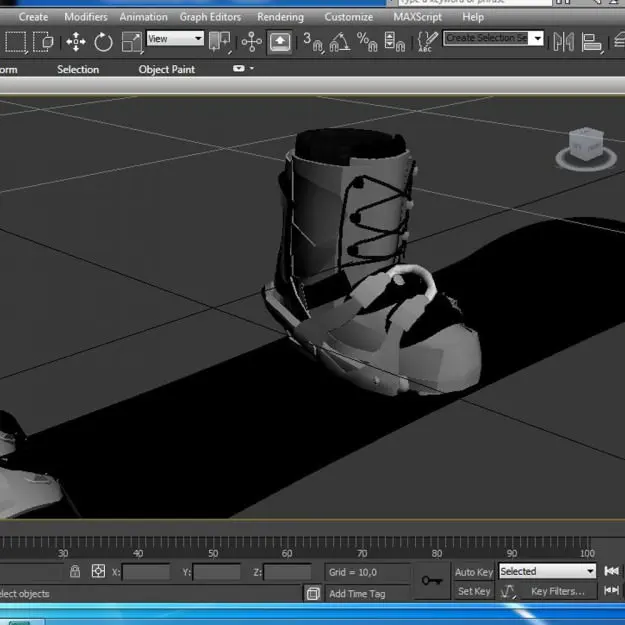The image size is (625, 625).
Task: Expand the ribbon display options arrow
Action: click(252, 69)
